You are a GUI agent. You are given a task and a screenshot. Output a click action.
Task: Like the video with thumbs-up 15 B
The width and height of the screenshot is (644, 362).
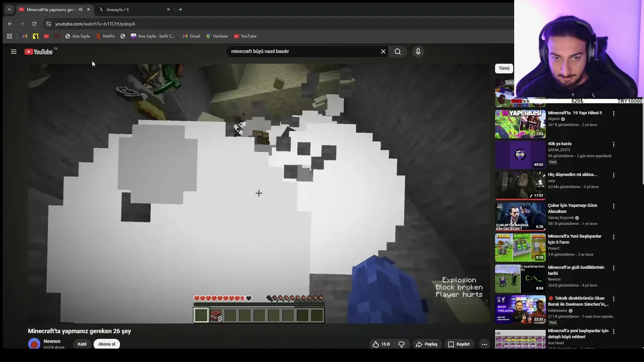pyautogui.click(x=381, y=344)
